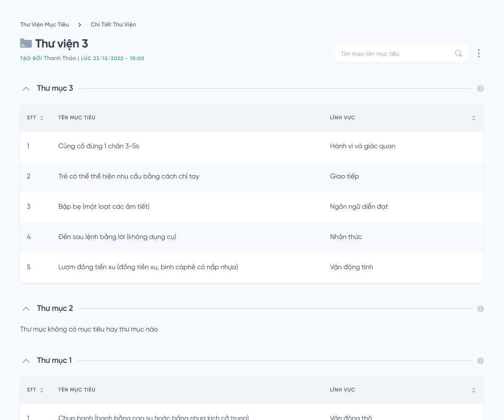The width and height of the screenshot is (504, 420).
Task: Sort Thư mục 3 table by Lĩnh vực
Action: 474,118
